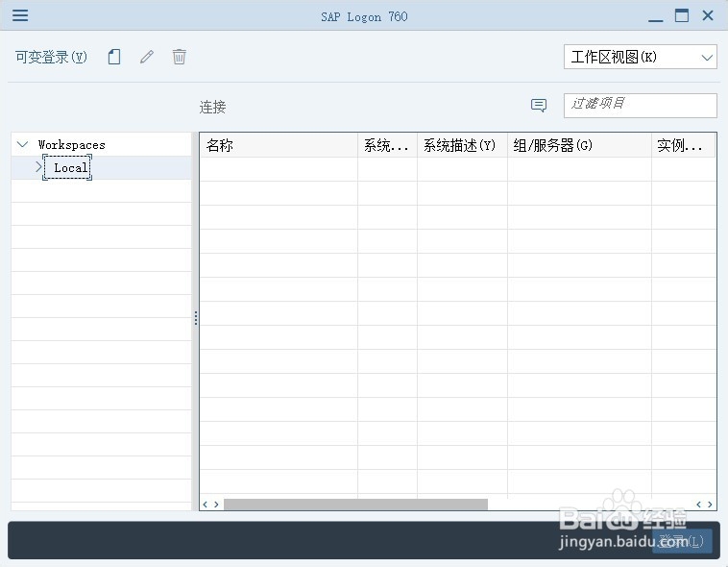The height and width of the screenshot is (567, 728).
Task: Open the 工作区视图(K) dropdown
Action: tap(641, 57)
